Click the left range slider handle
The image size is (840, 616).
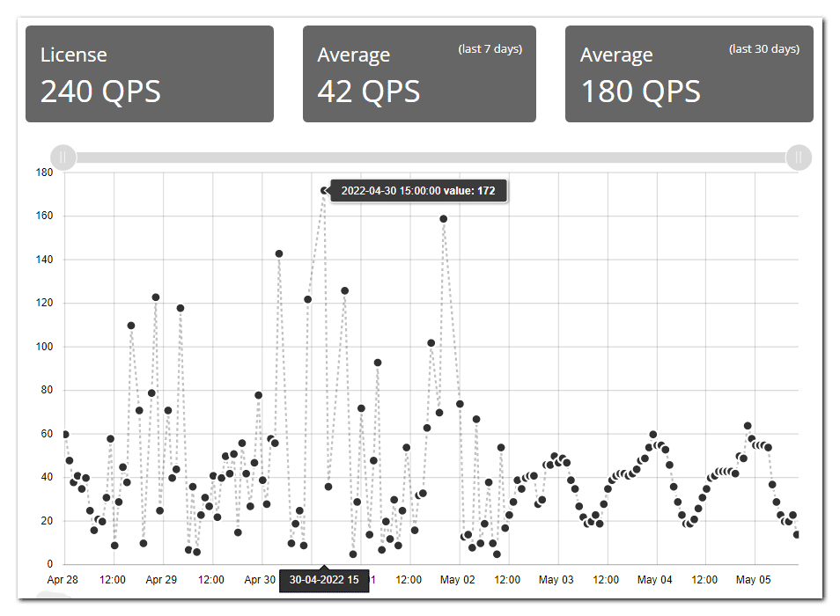click(63, 158)
